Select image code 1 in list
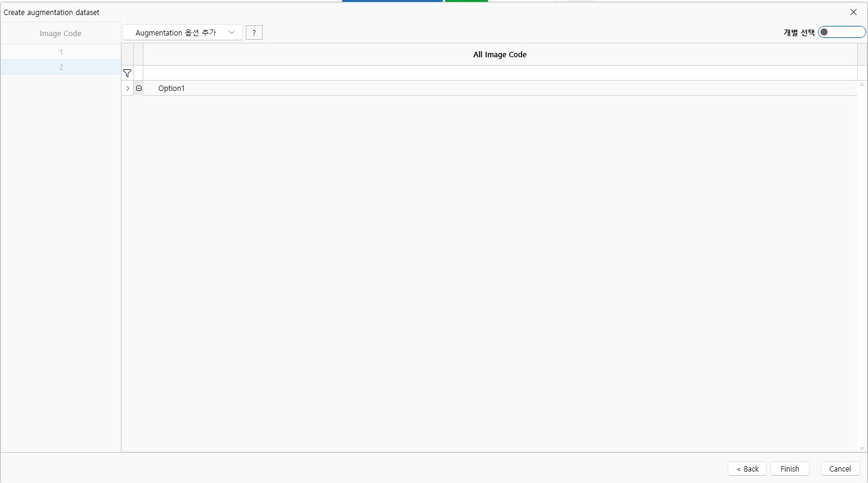 [61, 52]
